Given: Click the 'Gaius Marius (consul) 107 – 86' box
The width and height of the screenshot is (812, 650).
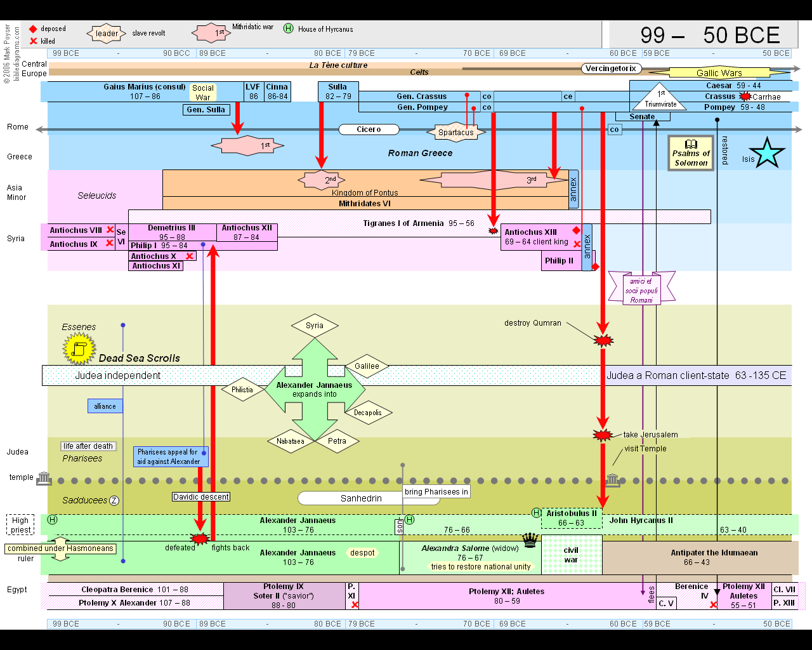Looking at the screenshot, I should point(143,91).
